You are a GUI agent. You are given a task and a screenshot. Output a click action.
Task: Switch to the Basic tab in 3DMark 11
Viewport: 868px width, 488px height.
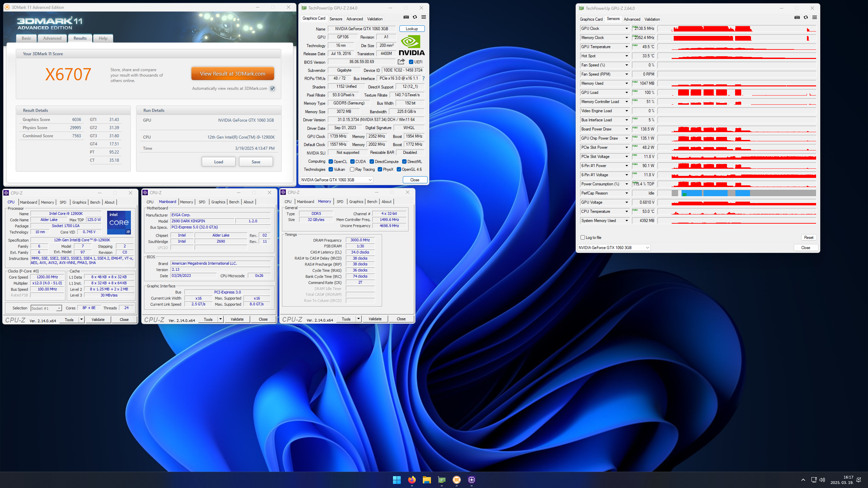coord(26,38)
